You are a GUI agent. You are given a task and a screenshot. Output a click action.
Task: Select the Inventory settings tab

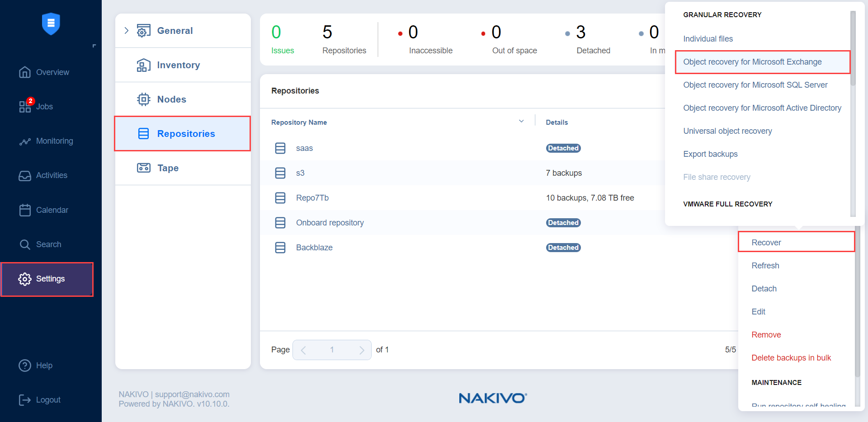coord(183,65)
